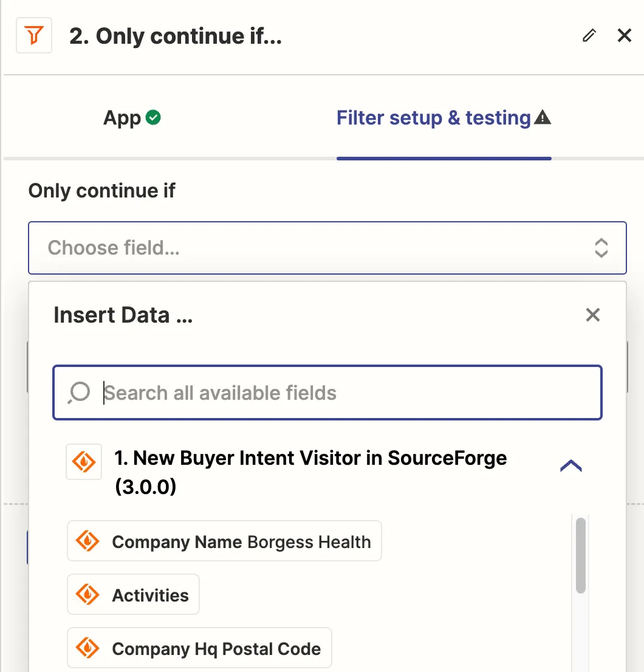Click the SourceForge app icon beside step 1
The image size is (644, 672).
(x=84, y=462)
